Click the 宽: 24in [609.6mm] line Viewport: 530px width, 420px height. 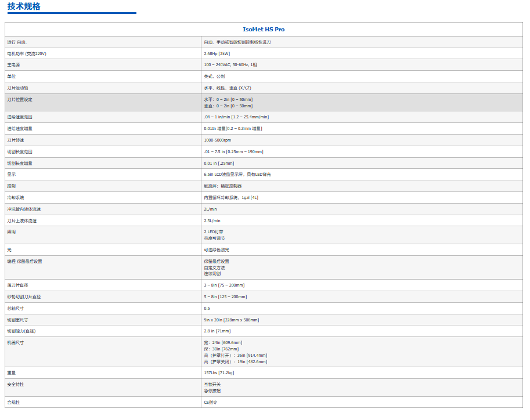pyautogui.click(x=223, y=343)
